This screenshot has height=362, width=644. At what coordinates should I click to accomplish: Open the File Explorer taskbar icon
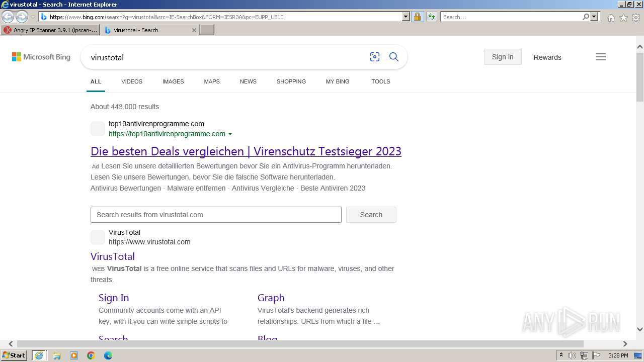pos(57,355)
